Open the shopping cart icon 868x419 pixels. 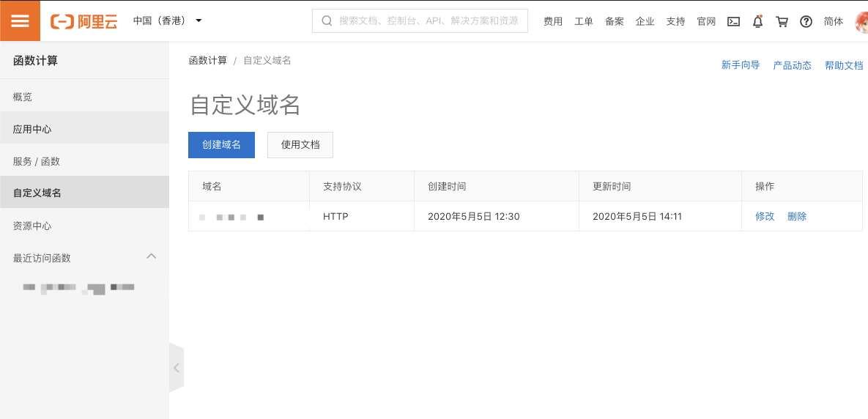782,21
